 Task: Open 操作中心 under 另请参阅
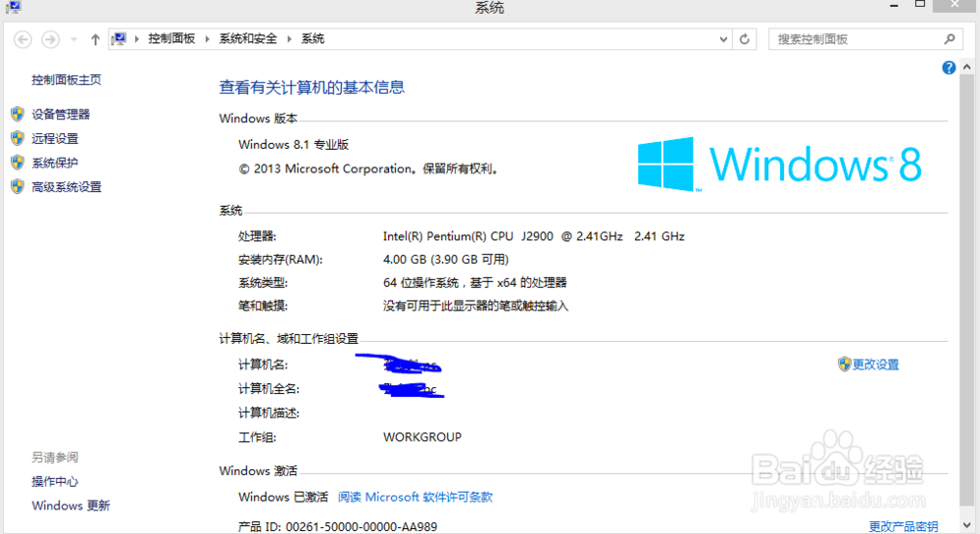[x=55, y=481]
